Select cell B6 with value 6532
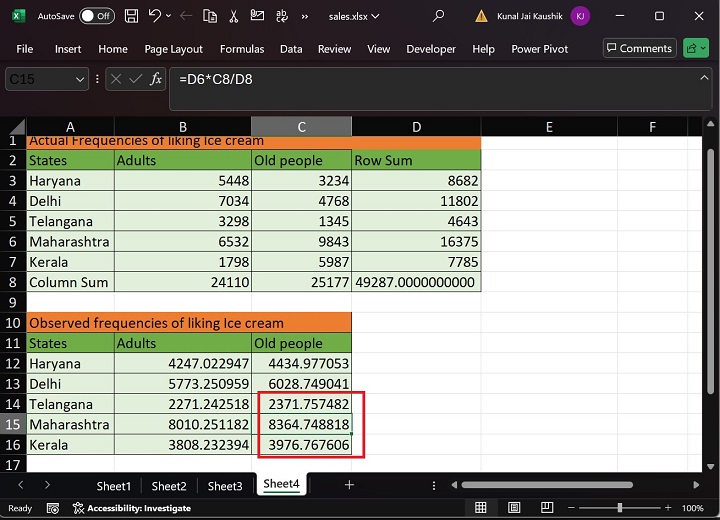720x520 pixels. [182, 242]
